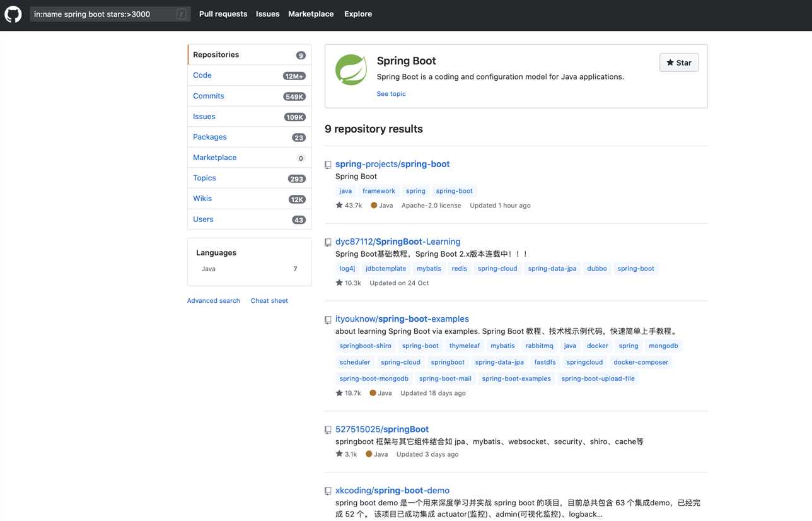Image resolution: width=812 pixels, height=521 pixels.
Task: Open Explore in the top navigation
Action: point(358,14)
